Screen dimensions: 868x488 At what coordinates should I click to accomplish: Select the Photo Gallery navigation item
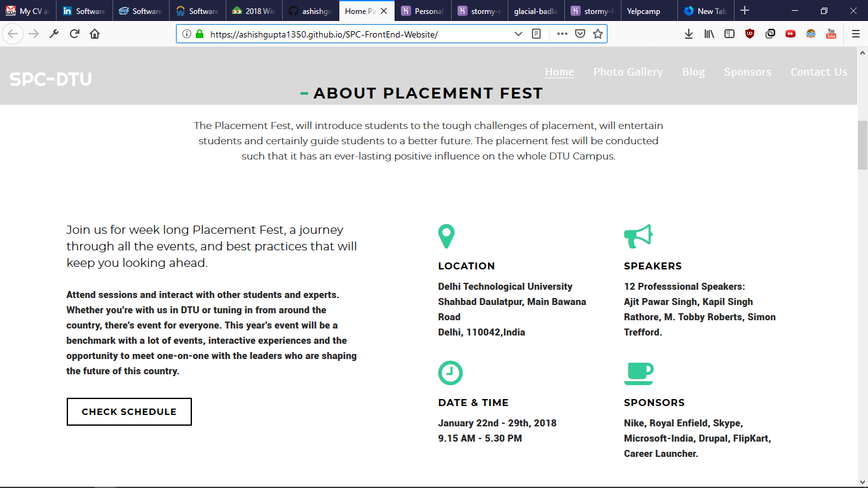pyautogui.click(x=628, y=72)
